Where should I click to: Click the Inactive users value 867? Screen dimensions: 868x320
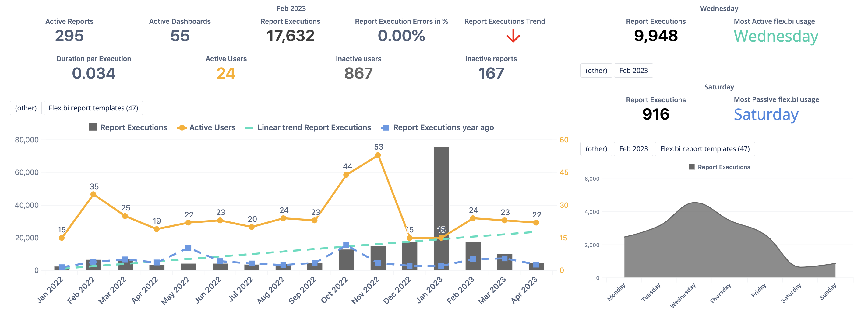point(358,73)
